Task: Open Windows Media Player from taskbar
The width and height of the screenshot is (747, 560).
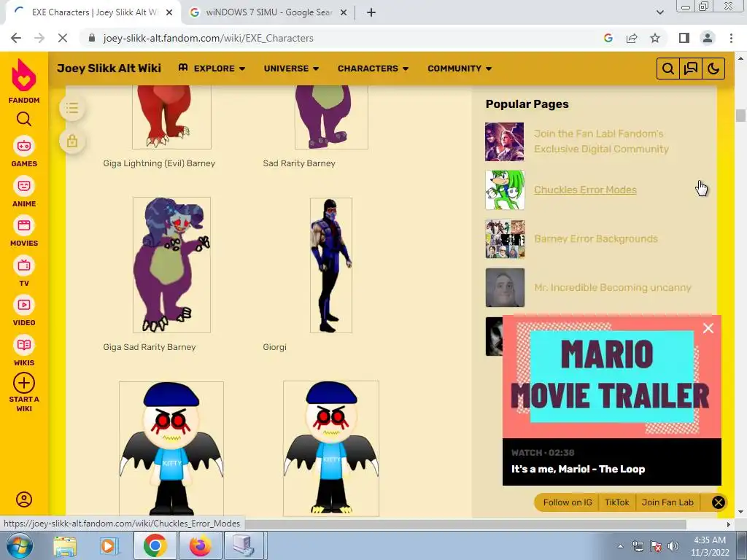Action: coord(109,546)
